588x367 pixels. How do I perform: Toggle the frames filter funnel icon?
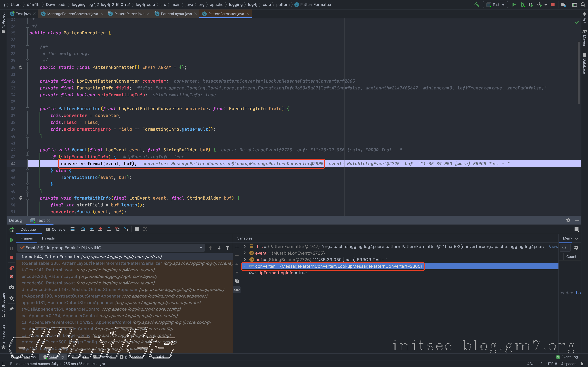[x=228, y=248]
